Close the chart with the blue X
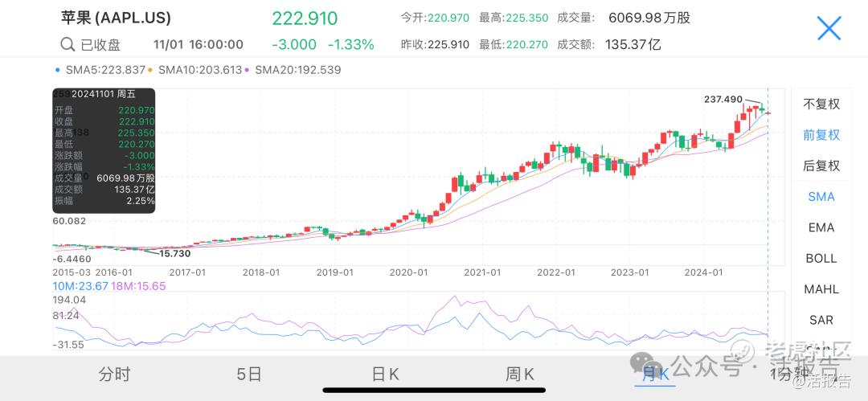Screen dimensions: 868x401 (829, 28)
